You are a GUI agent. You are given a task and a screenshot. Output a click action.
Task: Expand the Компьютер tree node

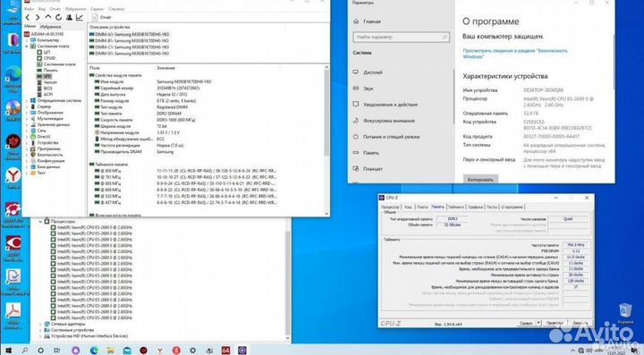click(27, 40)
